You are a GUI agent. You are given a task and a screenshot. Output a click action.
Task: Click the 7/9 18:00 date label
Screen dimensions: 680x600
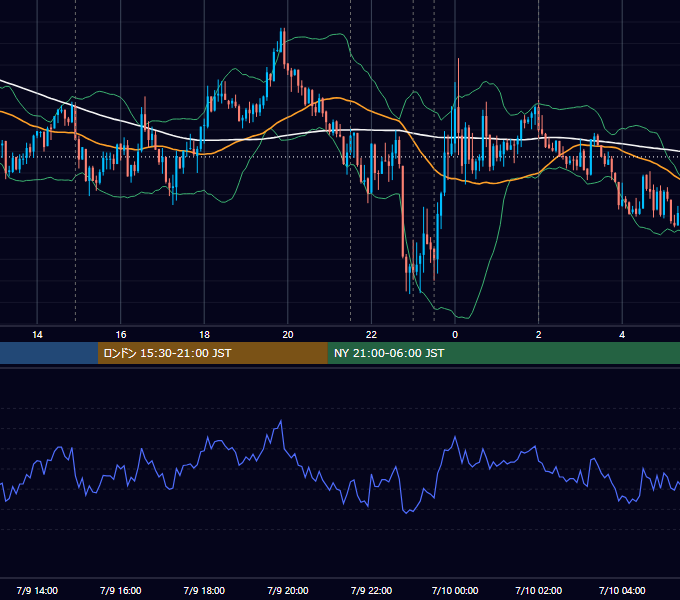tap(204, 590)
